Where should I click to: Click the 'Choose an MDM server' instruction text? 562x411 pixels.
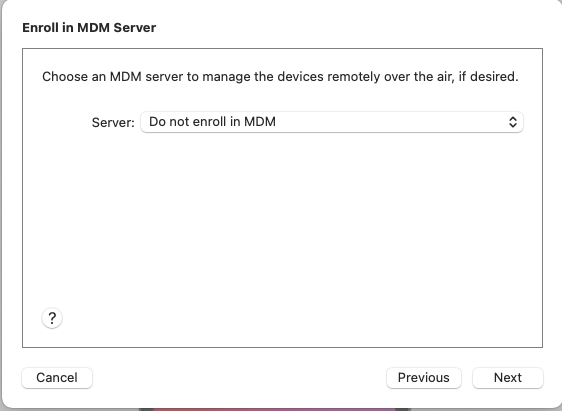point(280,77)
